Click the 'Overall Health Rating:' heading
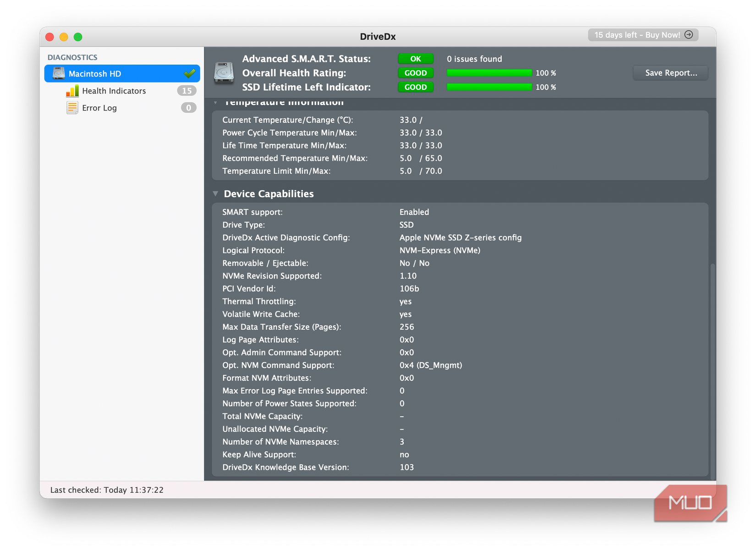The height and width of the screenshot is (551, 756). coord(294,73)
